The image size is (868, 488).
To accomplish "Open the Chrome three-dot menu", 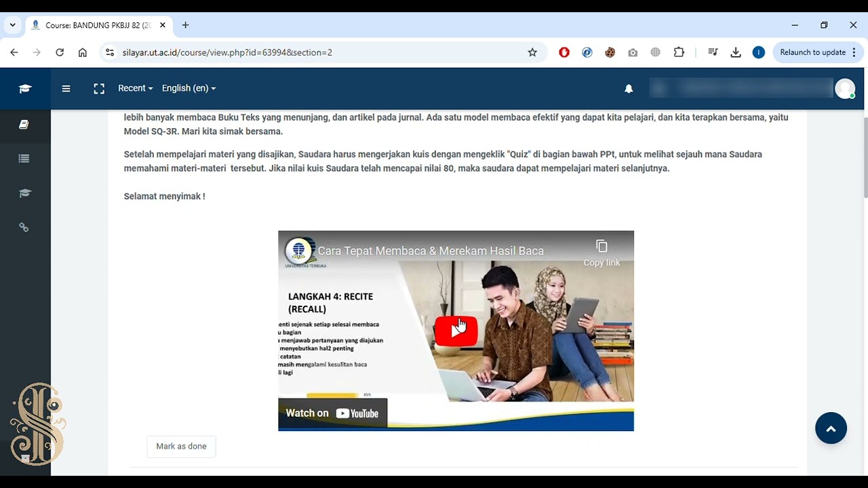I will pyautogui.click(x=854, y=52).
